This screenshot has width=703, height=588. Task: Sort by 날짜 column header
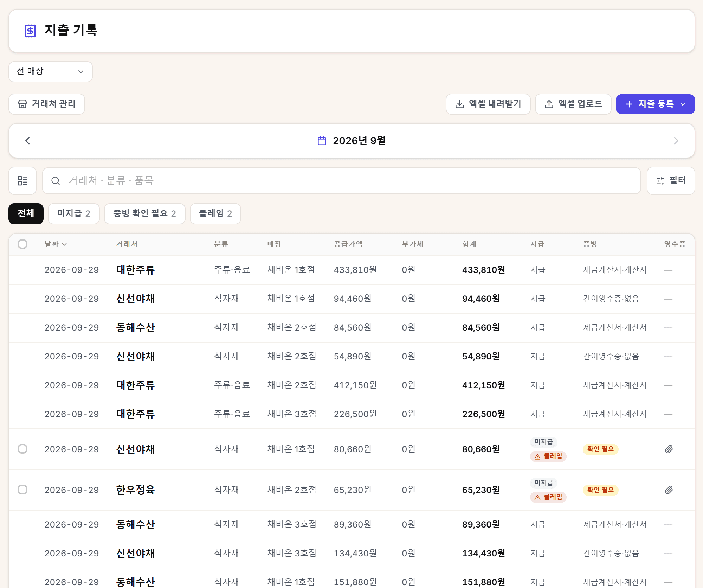56,244
